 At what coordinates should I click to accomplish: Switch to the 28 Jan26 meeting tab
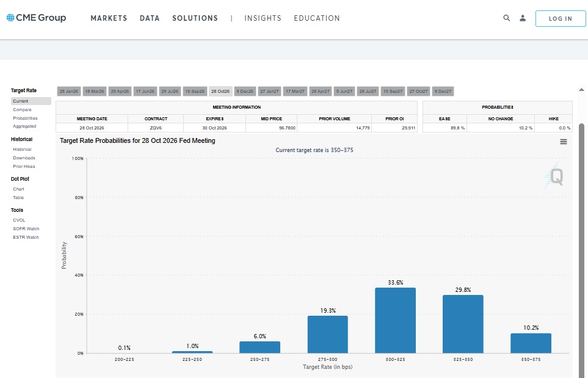tap(68, 91)
